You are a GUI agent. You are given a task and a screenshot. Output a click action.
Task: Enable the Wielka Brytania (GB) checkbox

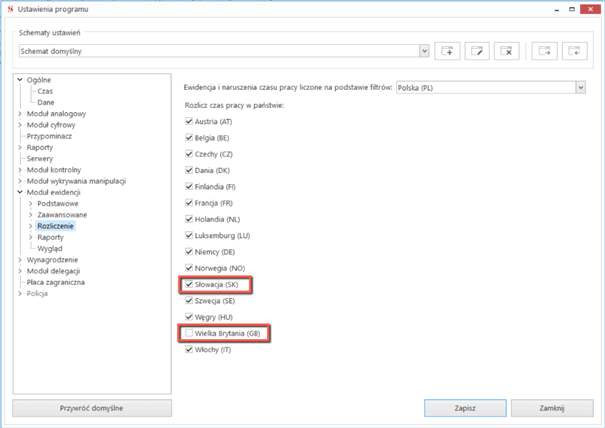(189, 333)
